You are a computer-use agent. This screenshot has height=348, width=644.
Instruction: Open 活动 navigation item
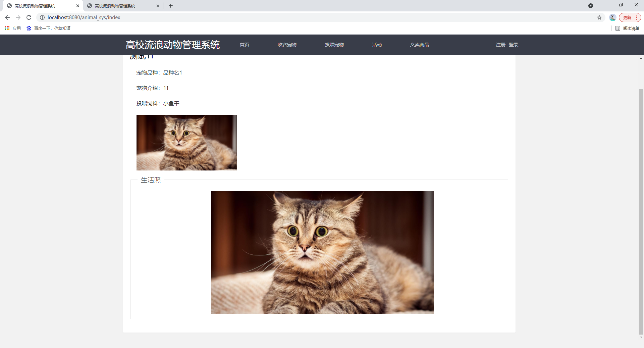[377, 45]
